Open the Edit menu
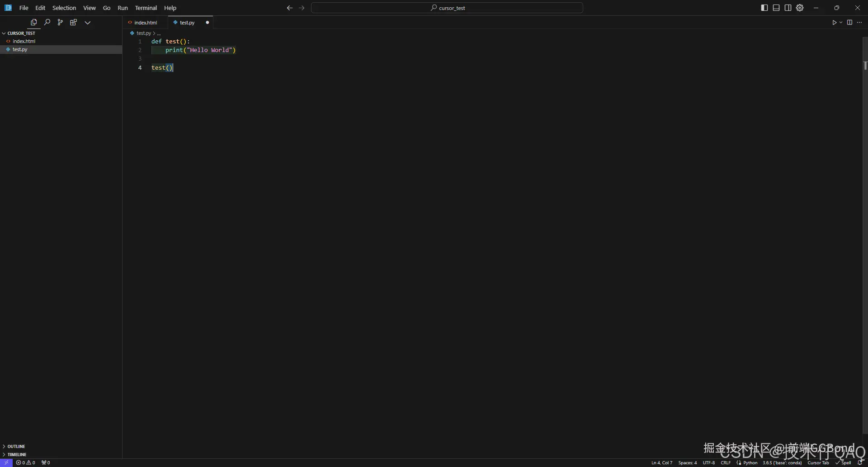This screenshot has height=467, width=868. point(40,8)
